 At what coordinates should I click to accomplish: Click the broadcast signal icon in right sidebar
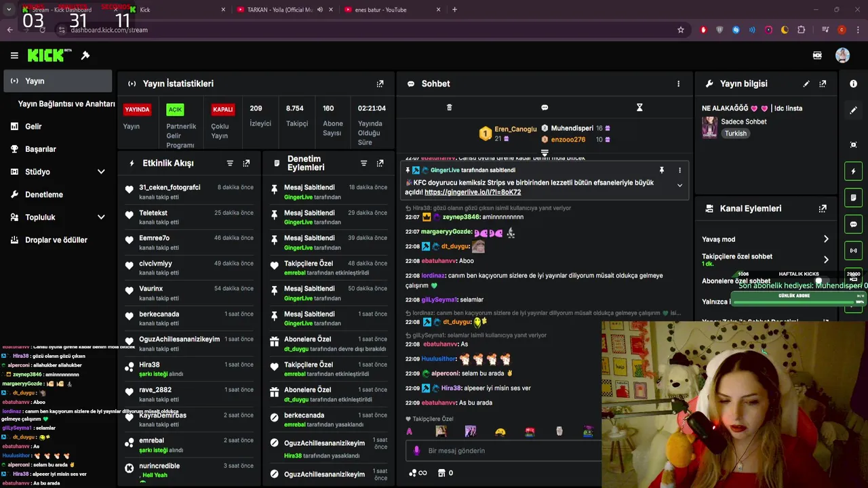pyautogui.click(x=853, y=250)
